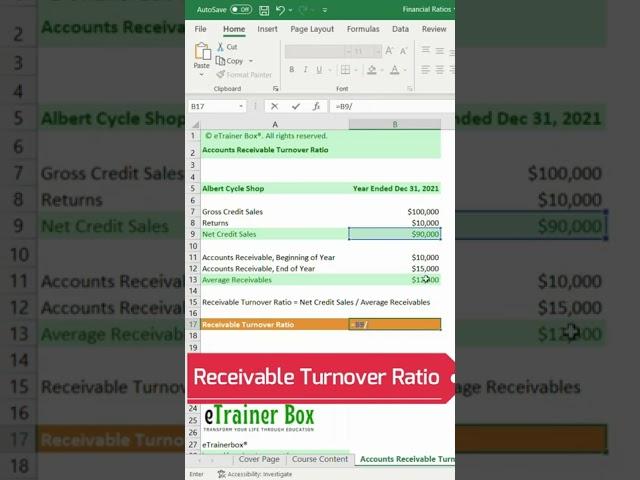Click the Copy button
This screenshot has width=640, height=480.
coord(229,61)
